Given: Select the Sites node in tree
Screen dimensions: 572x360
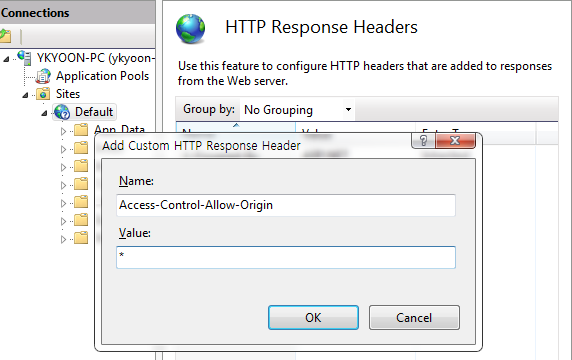Looking at the screenshot, I should 68,94.
